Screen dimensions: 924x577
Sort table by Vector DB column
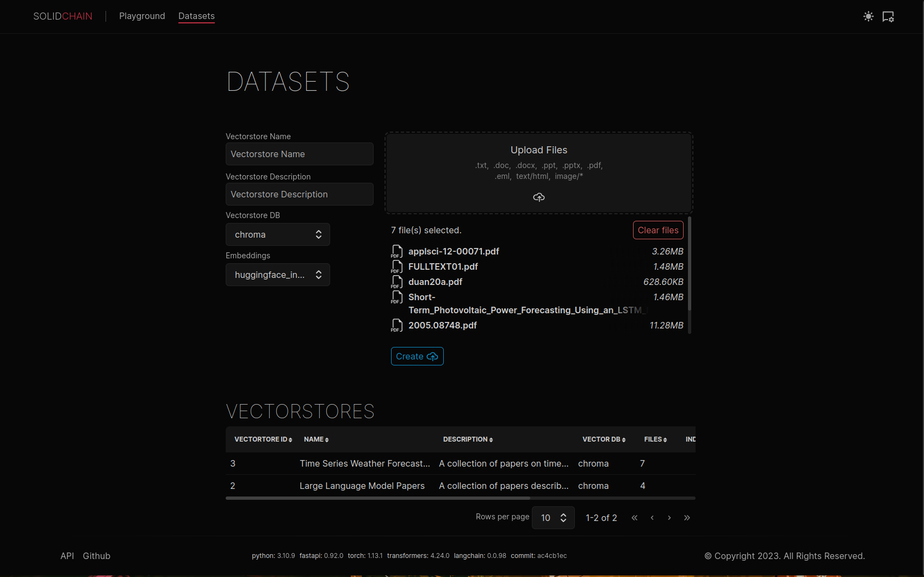point(604,439)
